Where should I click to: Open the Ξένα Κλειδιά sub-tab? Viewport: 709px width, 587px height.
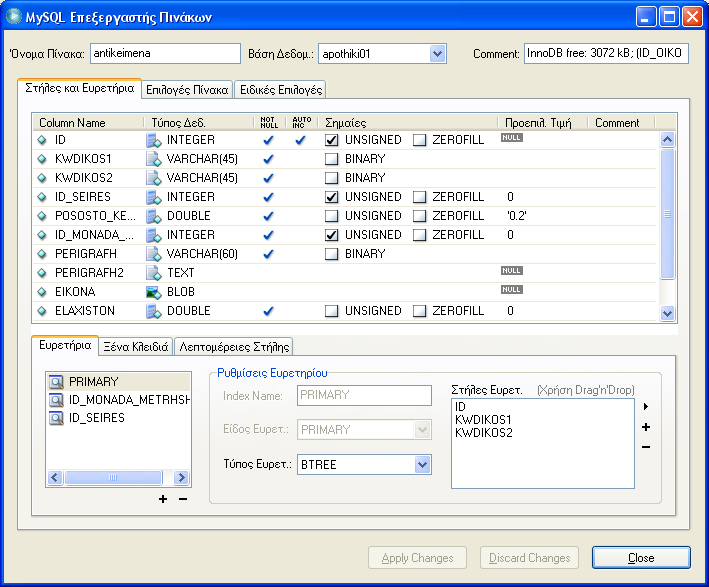point(136,347)
